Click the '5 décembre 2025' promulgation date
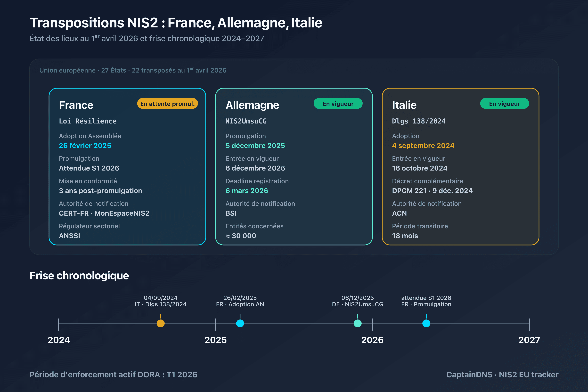 coord(255,146)
